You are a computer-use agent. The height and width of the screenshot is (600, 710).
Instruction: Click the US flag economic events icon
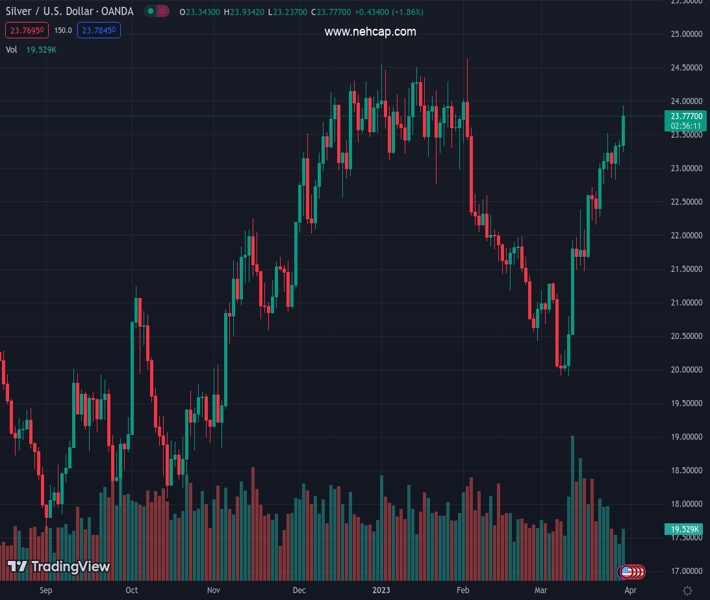click(x=627, y=572)
